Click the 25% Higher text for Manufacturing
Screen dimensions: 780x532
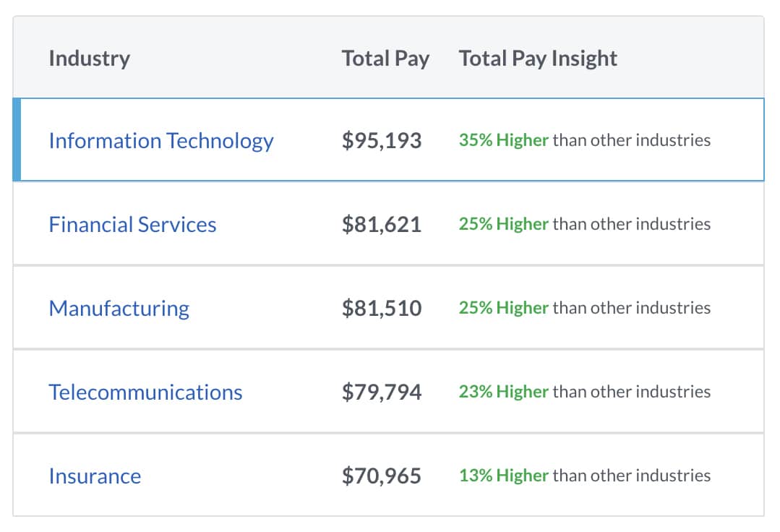pos(503,308)
